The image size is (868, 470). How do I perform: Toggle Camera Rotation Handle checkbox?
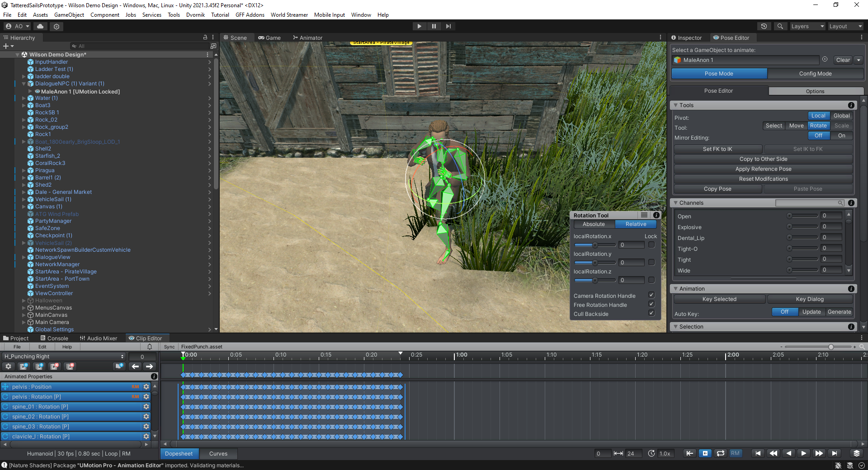click(x=651, y=295)
